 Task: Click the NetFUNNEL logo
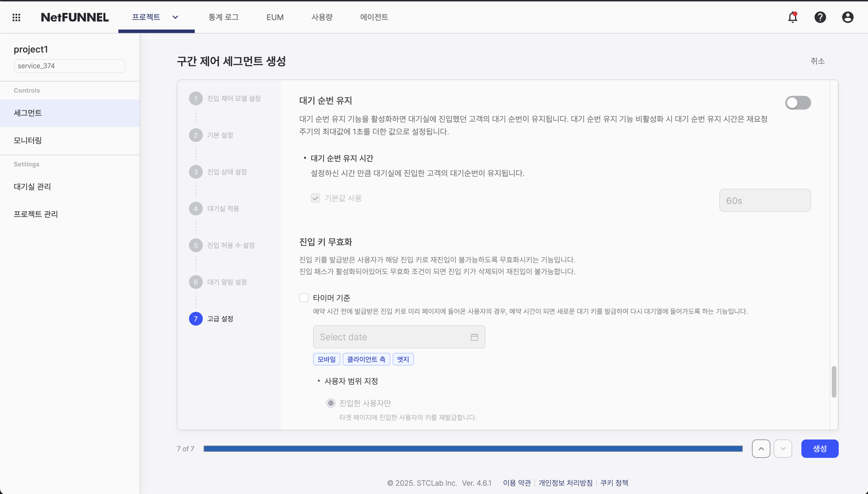[x=75, y=17]
